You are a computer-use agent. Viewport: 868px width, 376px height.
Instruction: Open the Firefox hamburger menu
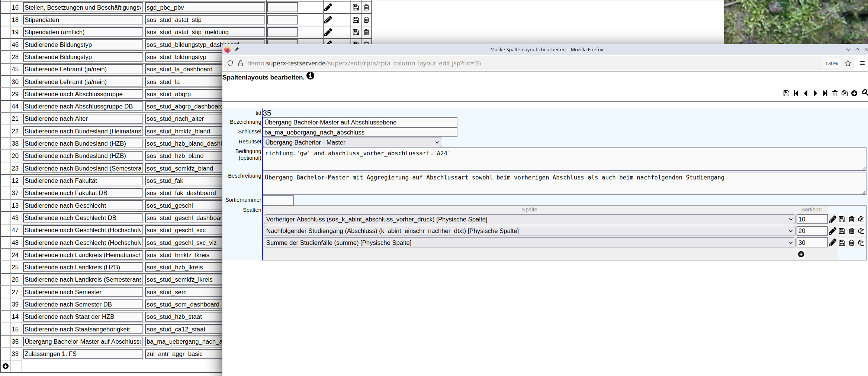coord(862,63)
